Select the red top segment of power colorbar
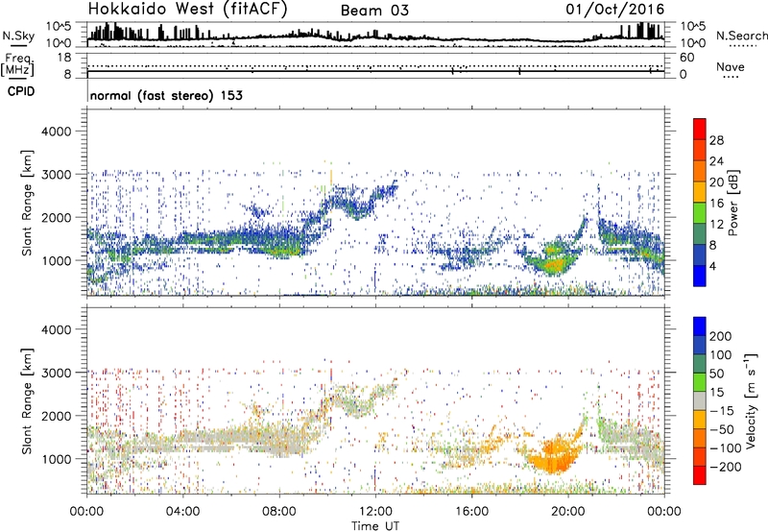Screen dimensions: 768x532 tap(700, 129)
